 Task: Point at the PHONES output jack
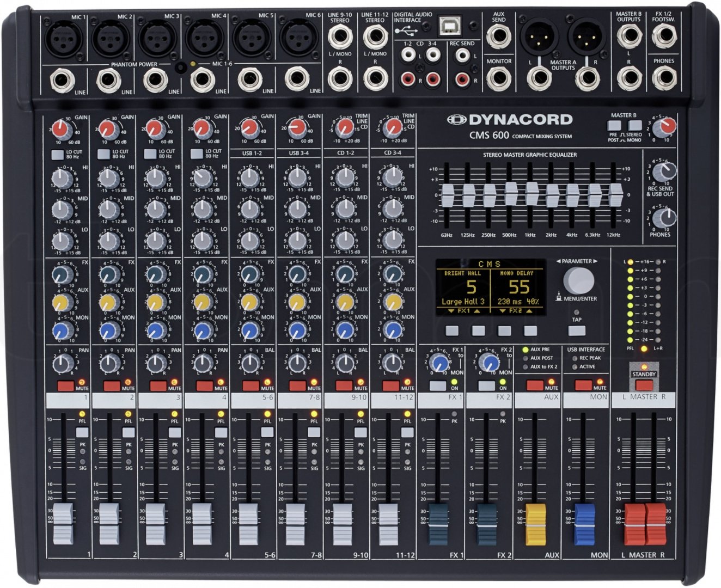click(x=664, y=79)
